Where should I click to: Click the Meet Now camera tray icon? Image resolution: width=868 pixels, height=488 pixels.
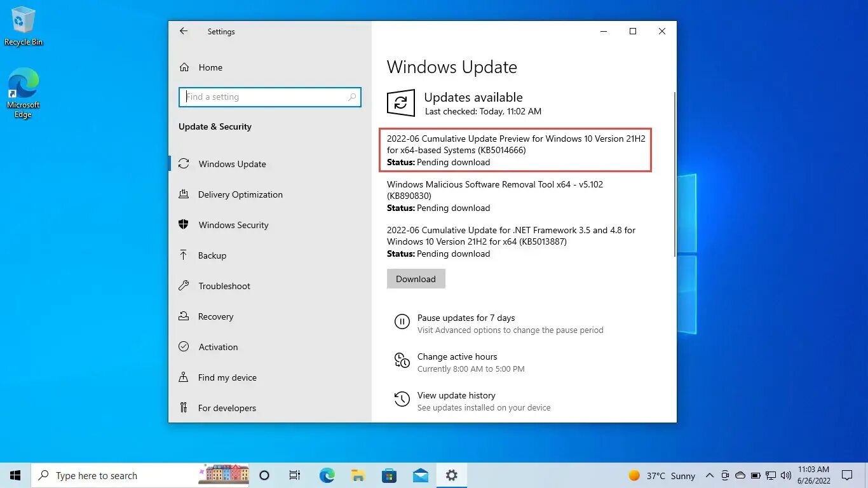724,475
